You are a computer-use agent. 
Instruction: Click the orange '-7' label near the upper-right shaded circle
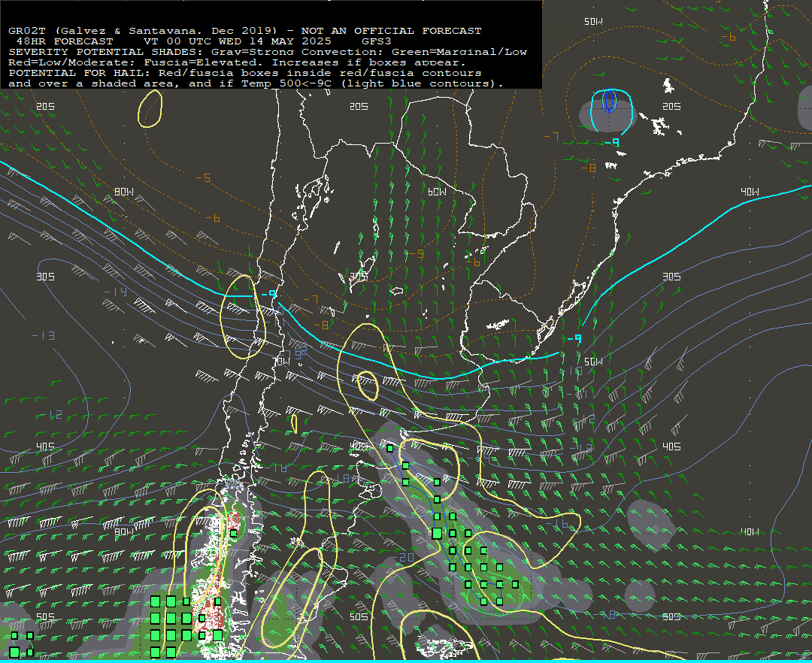pos(552,137)
